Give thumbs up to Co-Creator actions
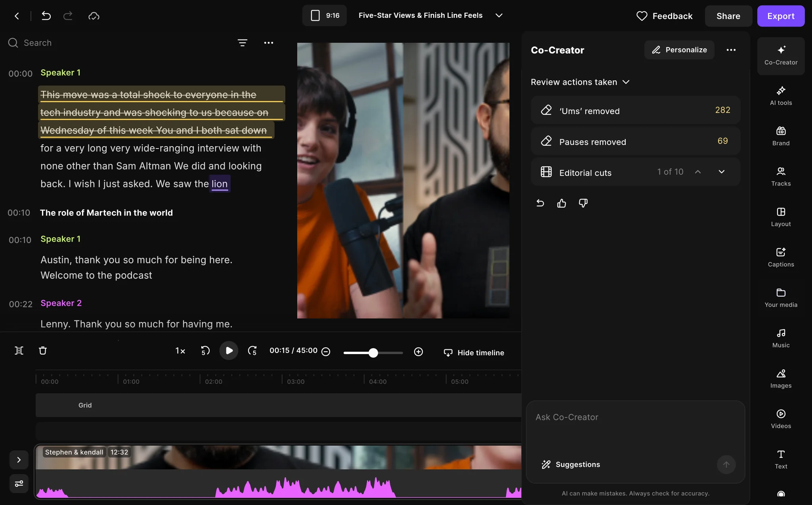The height and width of the screenshot is (505, 812). click(562, 203)
